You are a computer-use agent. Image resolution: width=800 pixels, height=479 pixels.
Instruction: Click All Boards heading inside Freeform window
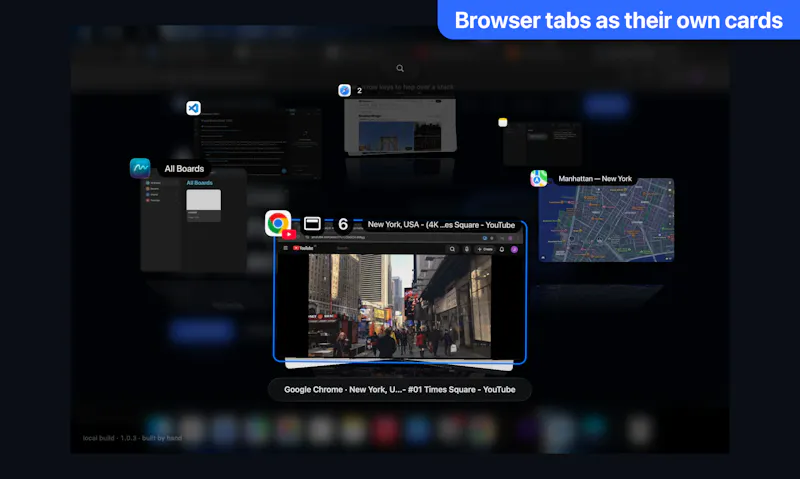pos(199,183)
